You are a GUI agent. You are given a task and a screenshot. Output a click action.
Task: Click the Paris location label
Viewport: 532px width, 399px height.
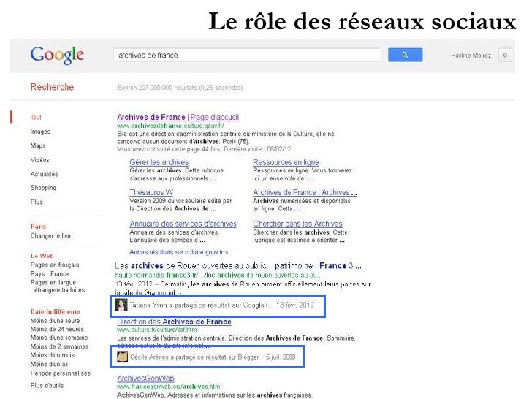tap(38, 227)
